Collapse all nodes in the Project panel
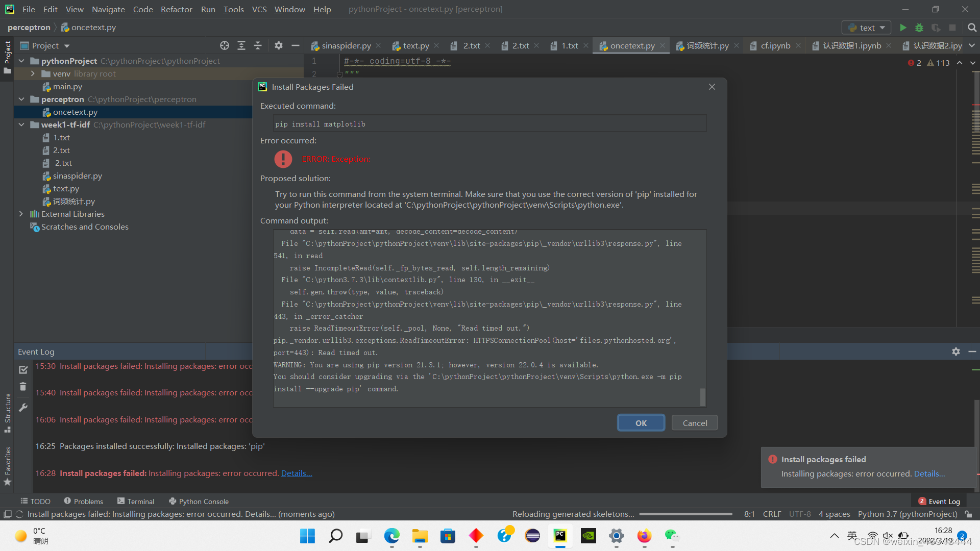 [x=258, y=45]
